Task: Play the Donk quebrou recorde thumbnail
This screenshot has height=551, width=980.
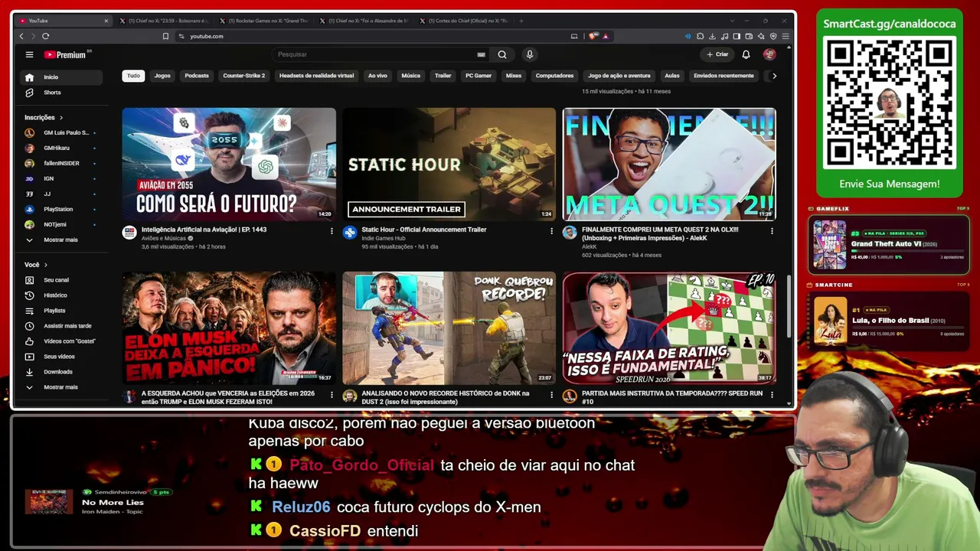Action: 449,328
